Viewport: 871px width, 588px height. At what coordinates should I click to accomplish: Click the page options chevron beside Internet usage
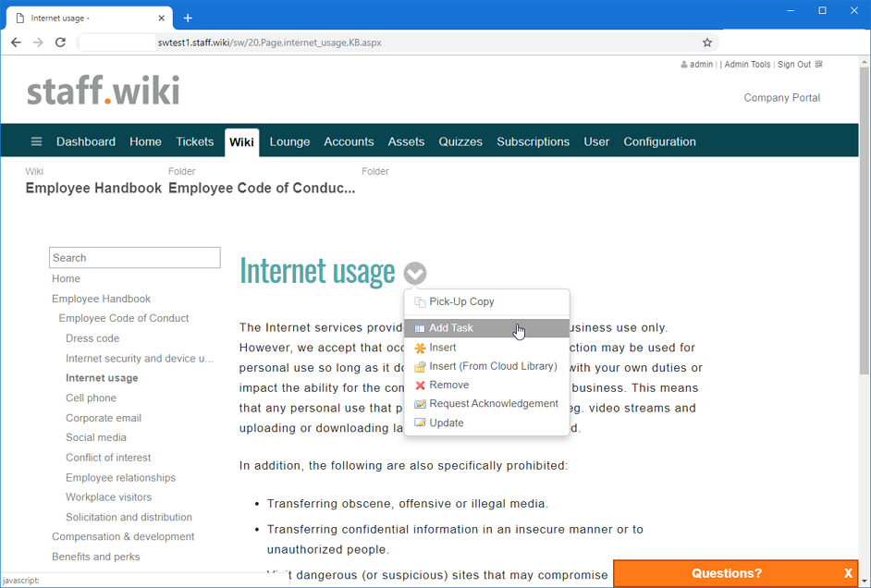click(x=415, y=273)
